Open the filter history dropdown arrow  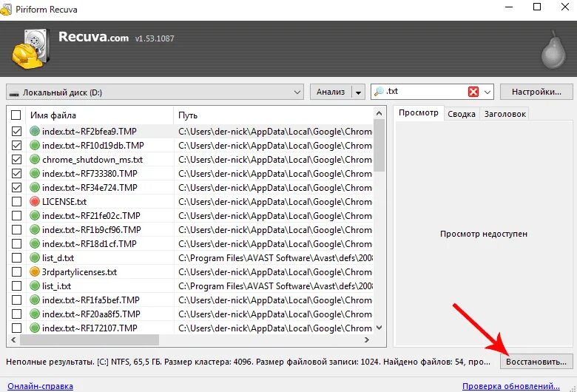(x=487, y=92)
